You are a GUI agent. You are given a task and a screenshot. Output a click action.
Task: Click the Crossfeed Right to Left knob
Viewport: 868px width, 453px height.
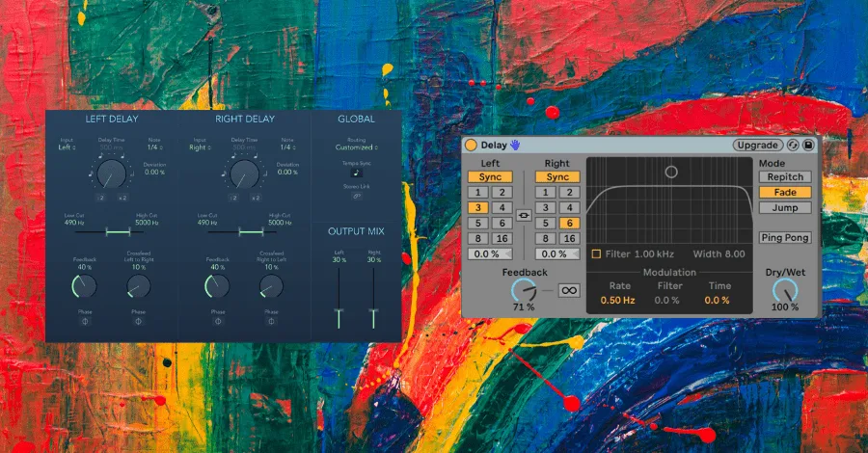[271, 286]
